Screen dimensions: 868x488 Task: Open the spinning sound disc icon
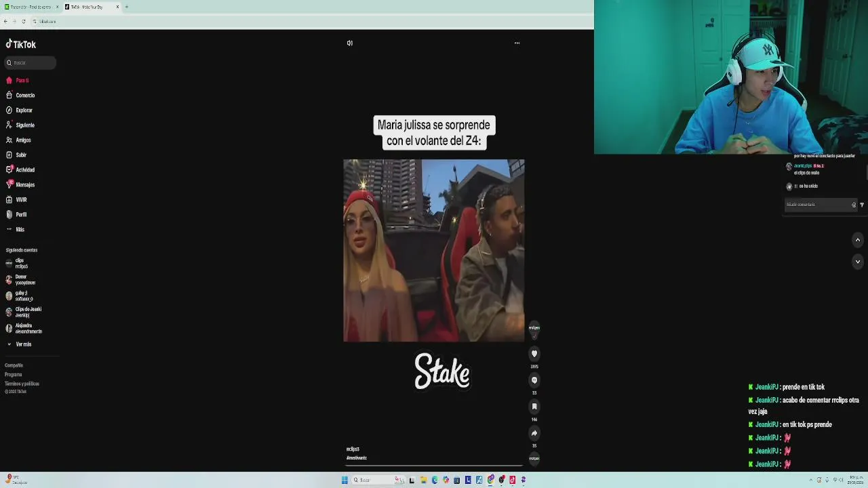click(534, 458)
